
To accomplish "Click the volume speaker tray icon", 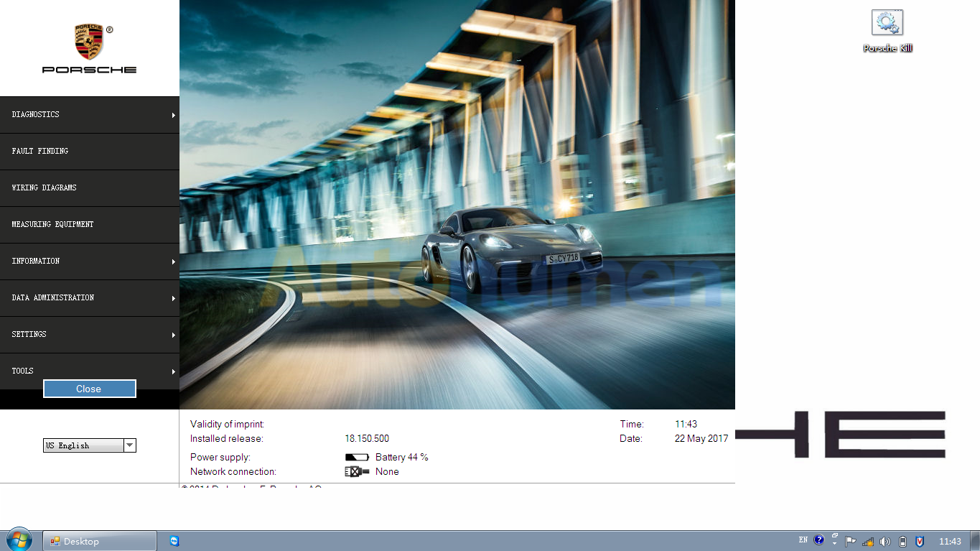I will coord(885,542).
